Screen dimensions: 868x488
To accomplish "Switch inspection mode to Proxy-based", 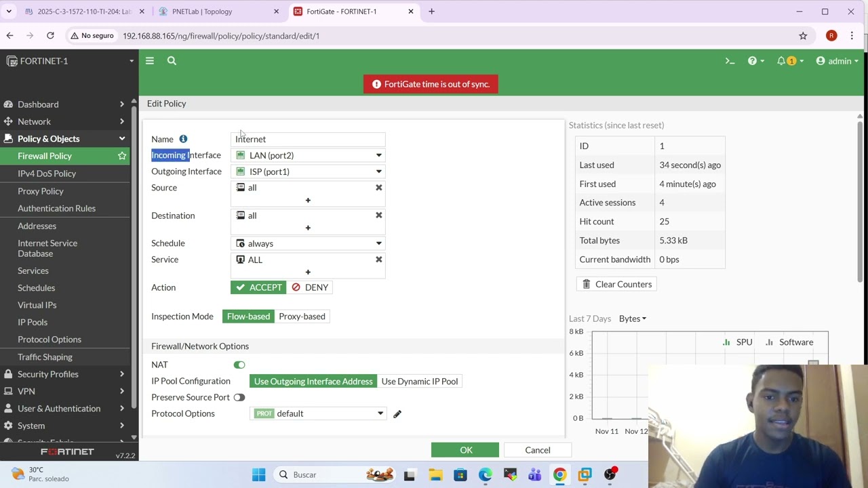I will tap(302, 317).
